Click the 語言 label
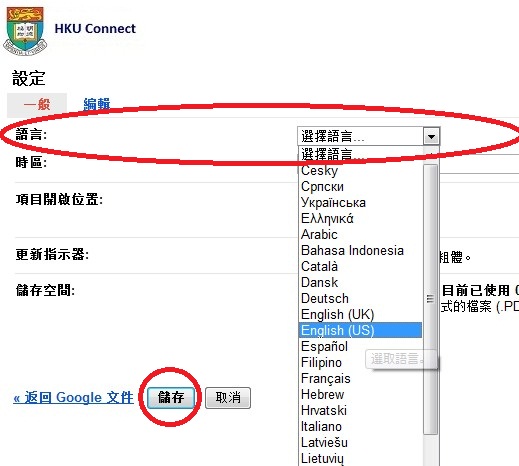519x466 pixels. (31, 135)
